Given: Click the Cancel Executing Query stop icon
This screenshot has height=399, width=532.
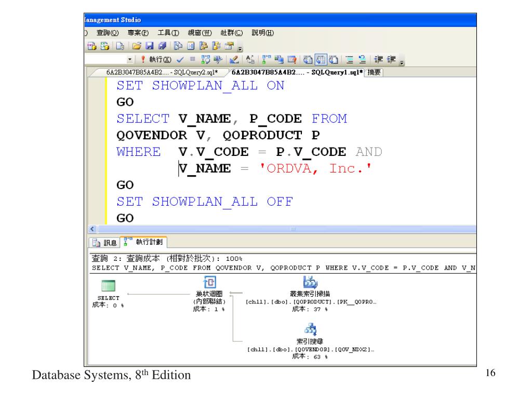Looking at the screenshot, I should [x=193, y=59].
